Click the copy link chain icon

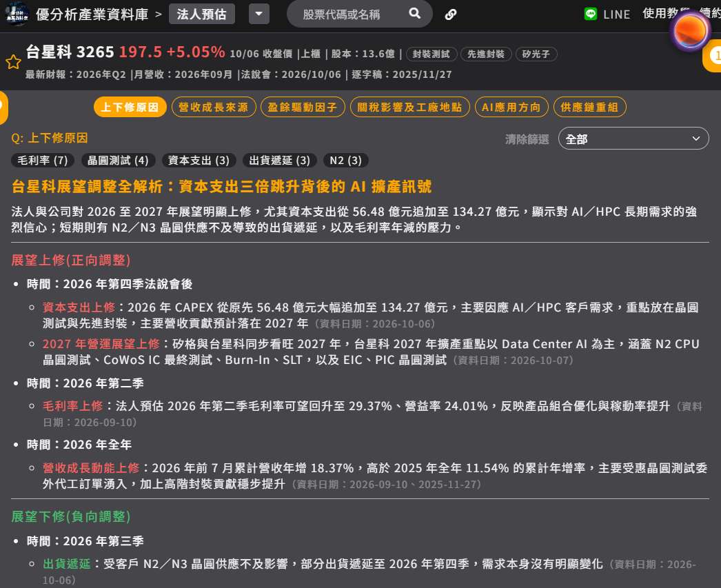click(451, 14)
